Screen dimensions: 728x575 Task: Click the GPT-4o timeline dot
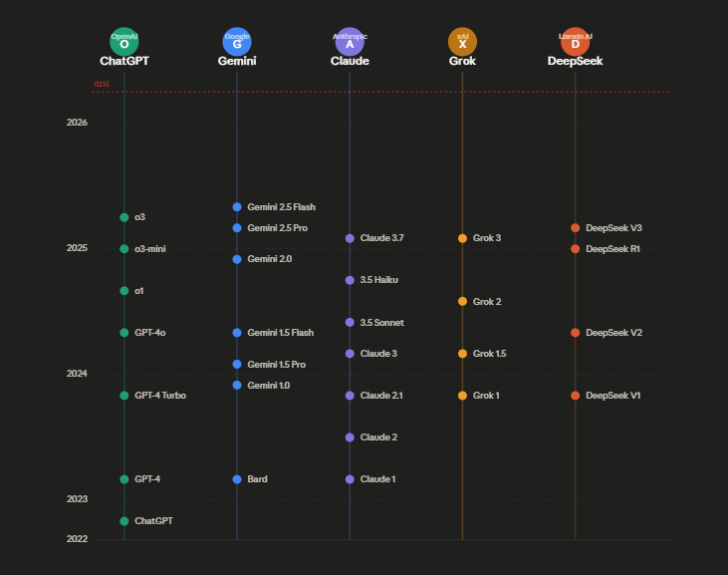124,333
